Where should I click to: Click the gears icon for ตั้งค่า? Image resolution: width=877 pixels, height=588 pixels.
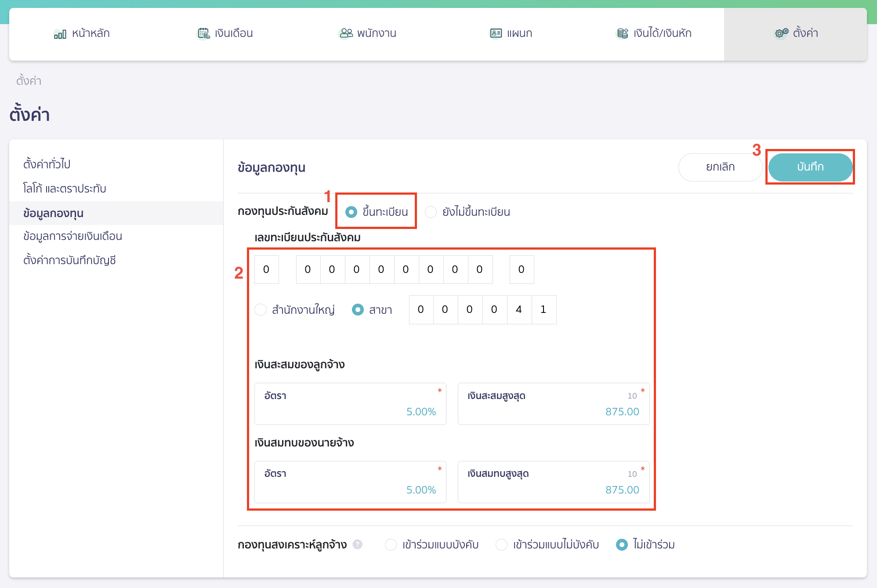click(781, 33)
